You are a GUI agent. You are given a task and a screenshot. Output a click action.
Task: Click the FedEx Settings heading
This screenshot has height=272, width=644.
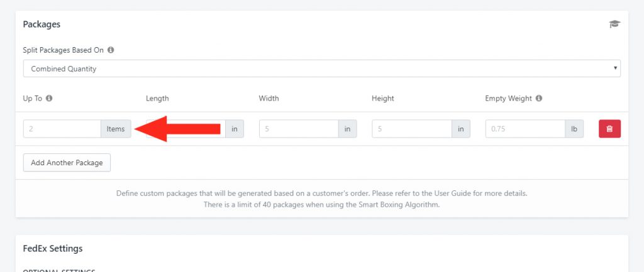(53, 249)
